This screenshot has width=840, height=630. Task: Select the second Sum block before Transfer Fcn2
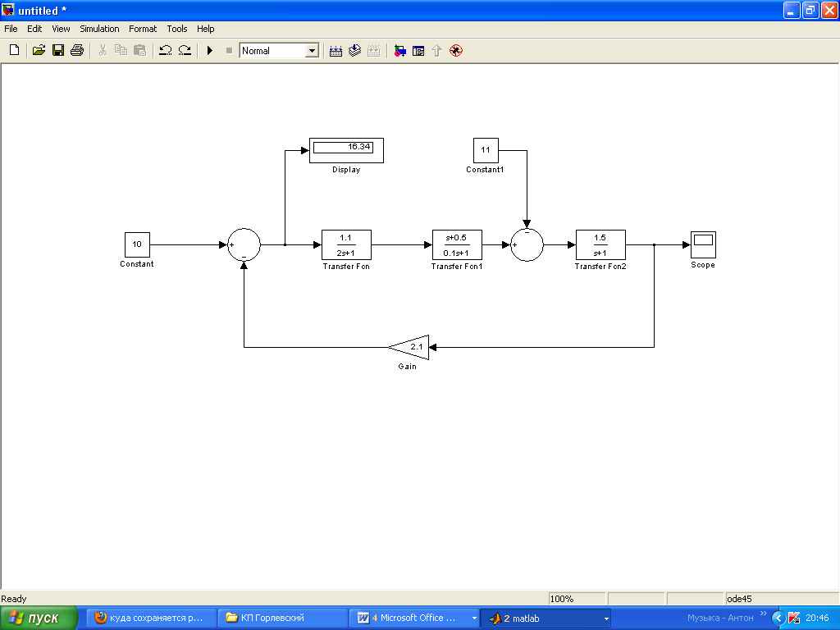click(x=527, y=244)
